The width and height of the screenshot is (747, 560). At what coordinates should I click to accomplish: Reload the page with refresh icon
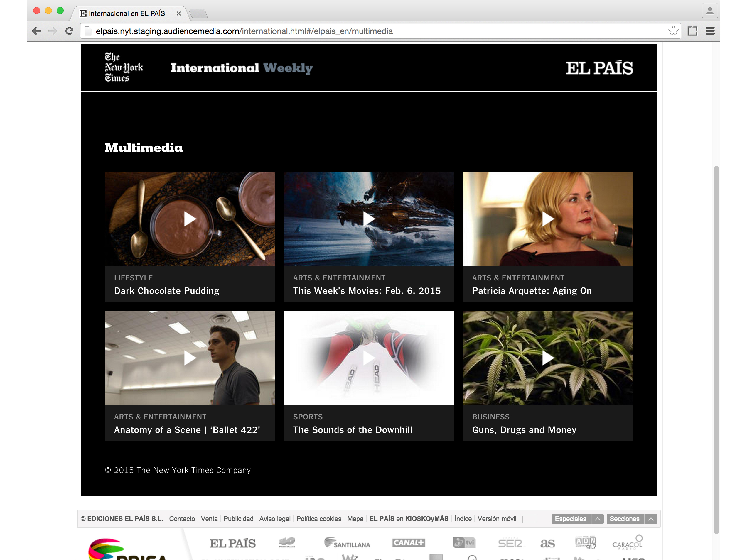click(x=70, y=31)
